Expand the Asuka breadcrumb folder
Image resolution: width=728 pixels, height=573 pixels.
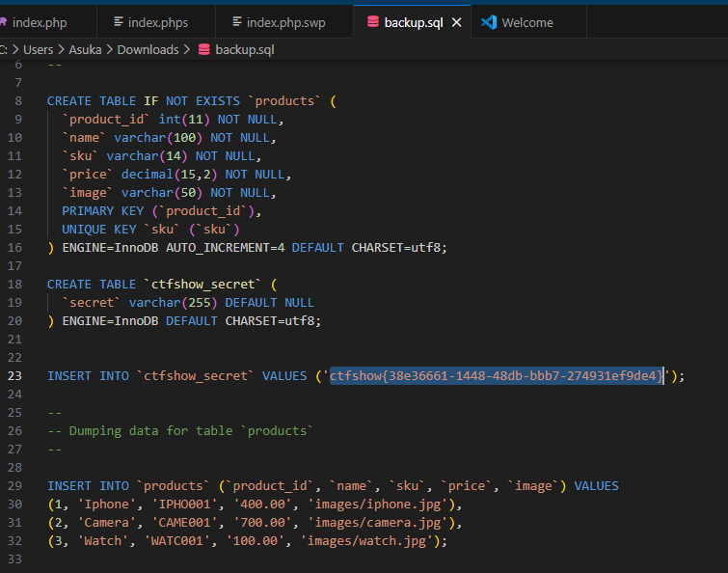(87, 49)
